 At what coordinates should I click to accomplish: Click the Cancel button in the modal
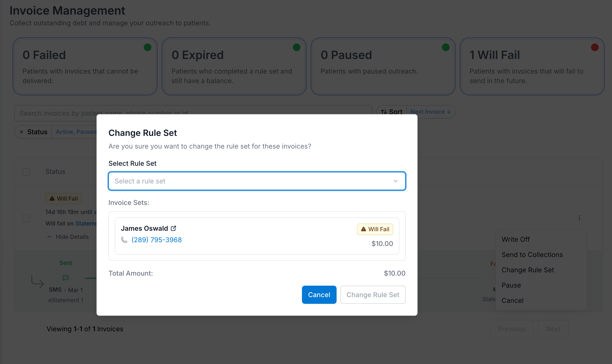319,294
